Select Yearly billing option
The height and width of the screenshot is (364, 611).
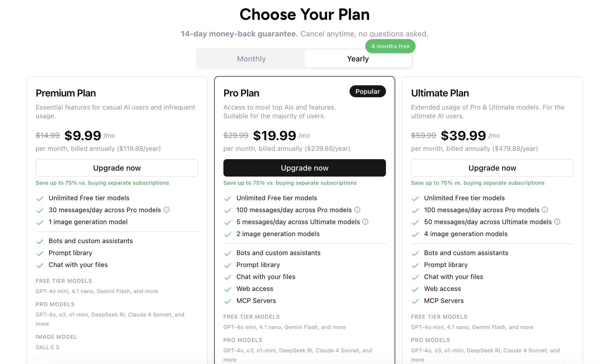pos(358,59)
